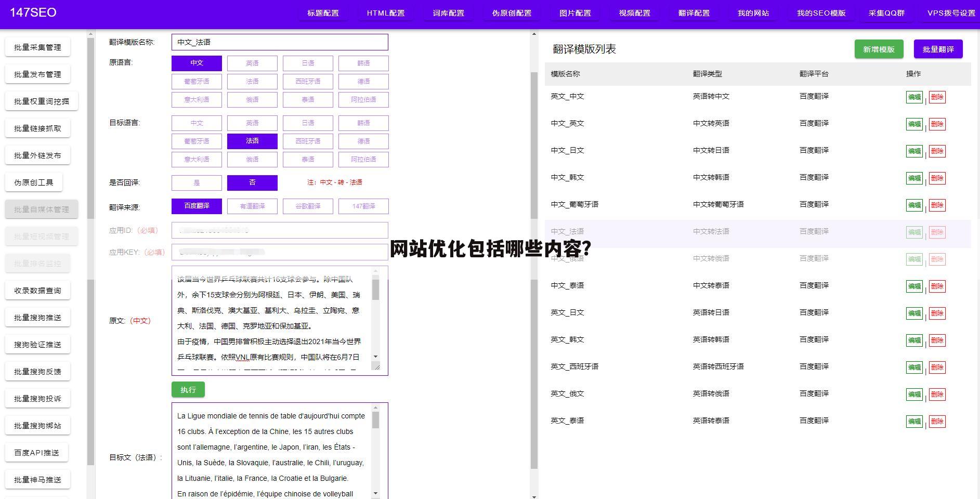This screenshot has width=980, height=499.
Task: Click the 应用ID input field
Action: click(x=280, y=230)
